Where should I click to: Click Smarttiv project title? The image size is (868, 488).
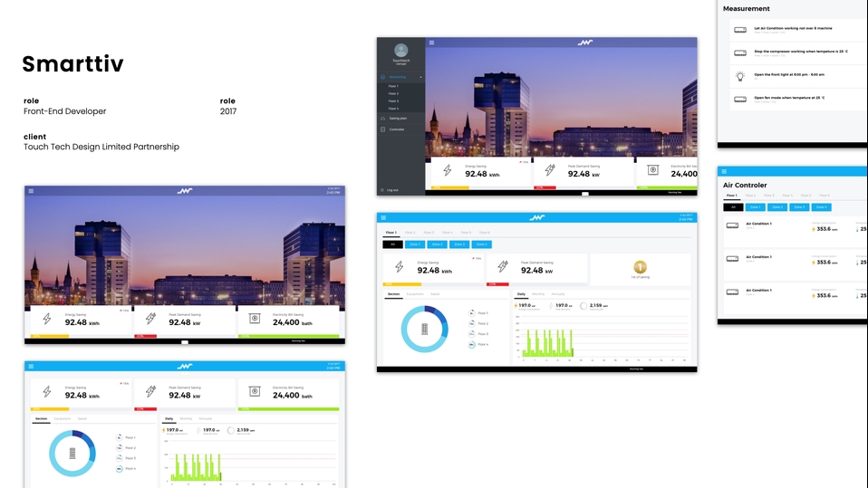73,64
